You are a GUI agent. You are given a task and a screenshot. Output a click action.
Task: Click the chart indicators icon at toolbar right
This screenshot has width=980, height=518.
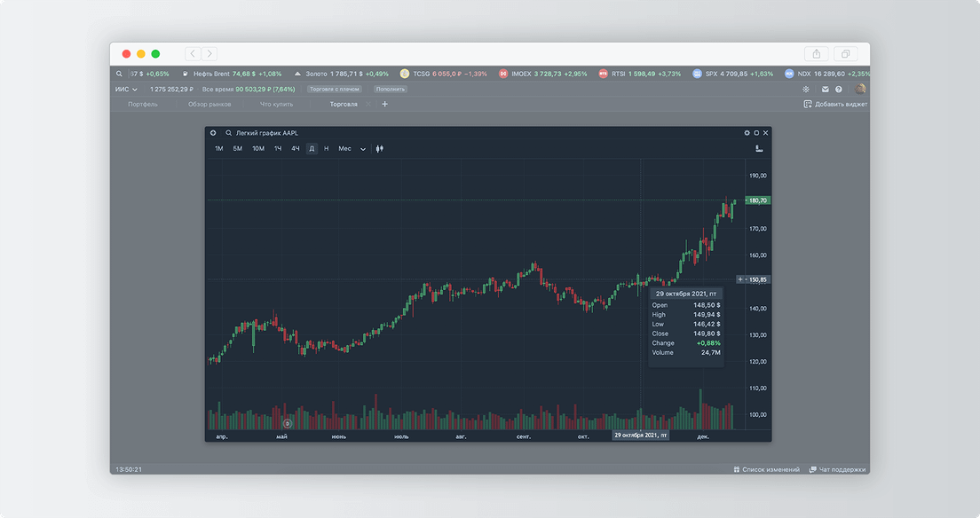point(759,149)
